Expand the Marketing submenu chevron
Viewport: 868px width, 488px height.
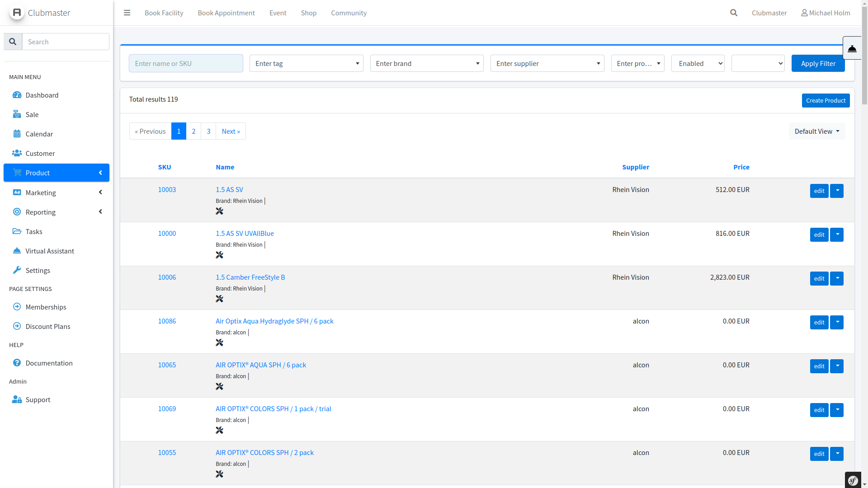(100, 192)
